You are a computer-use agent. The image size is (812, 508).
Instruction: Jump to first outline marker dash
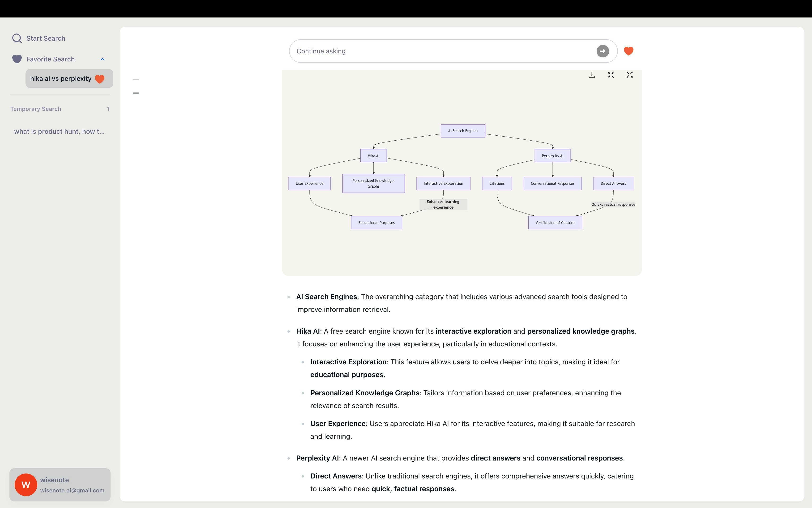[x=136, y=80]
